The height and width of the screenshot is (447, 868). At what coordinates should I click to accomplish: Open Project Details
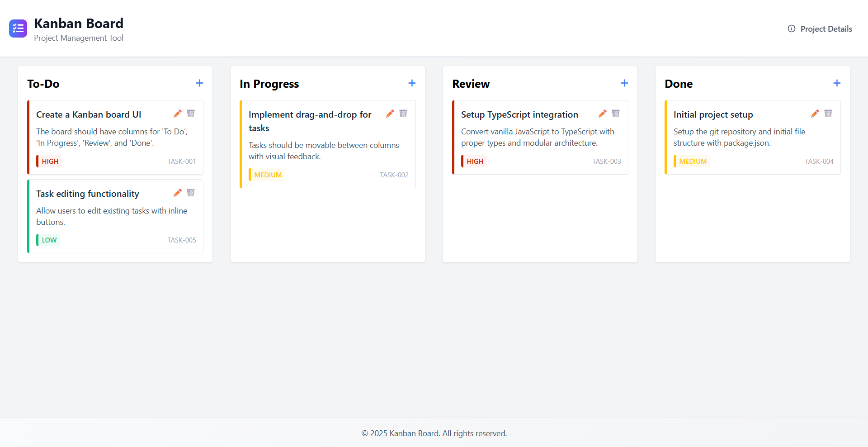tap(820, 29)
